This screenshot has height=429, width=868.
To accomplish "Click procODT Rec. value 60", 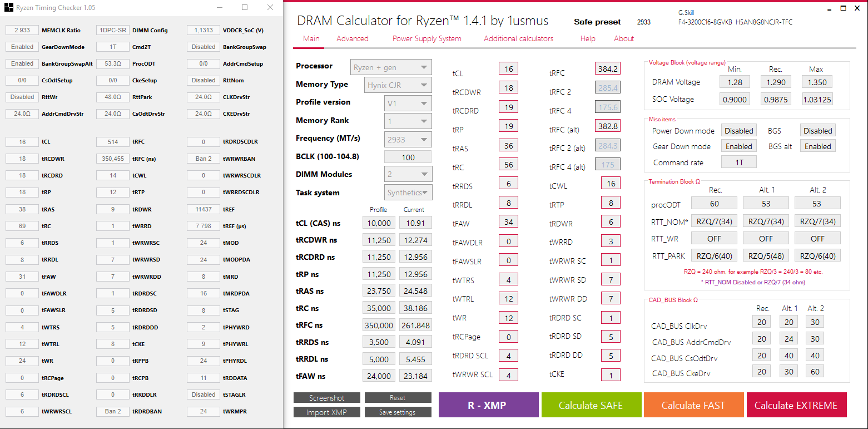I will (x=714, y=203).
